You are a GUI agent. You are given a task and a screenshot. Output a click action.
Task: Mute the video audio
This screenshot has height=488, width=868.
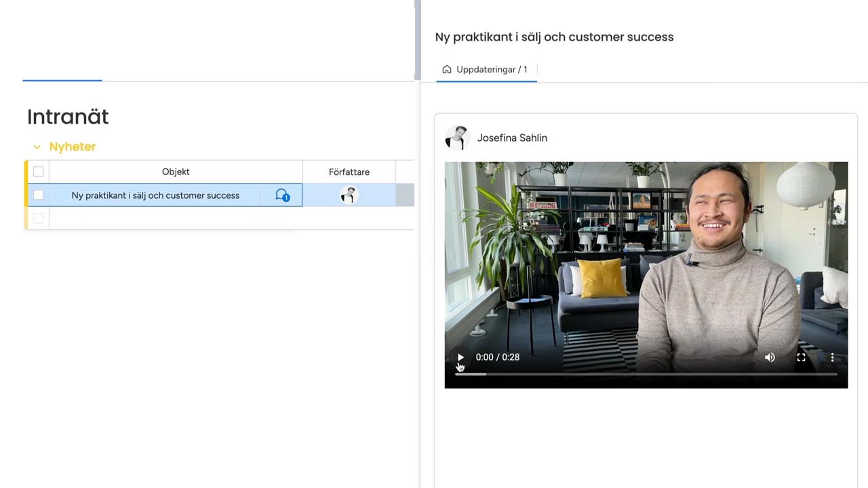[x=770, y=357]
